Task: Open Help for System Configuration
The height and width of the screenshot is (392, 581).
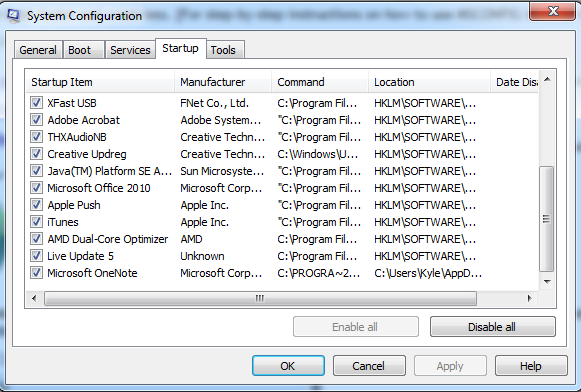Action: point(531,366)
